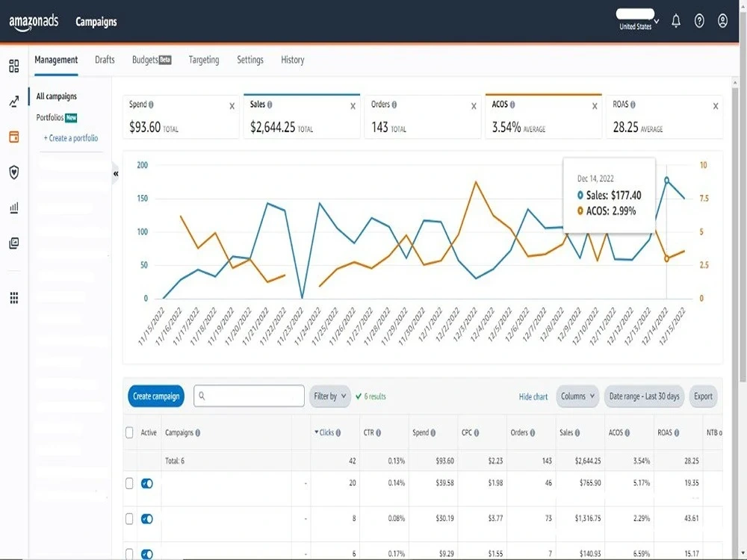The width and height of the screenshot is (747, 560).
Task: Show info tooltip for Spend card
Action: 151,105
